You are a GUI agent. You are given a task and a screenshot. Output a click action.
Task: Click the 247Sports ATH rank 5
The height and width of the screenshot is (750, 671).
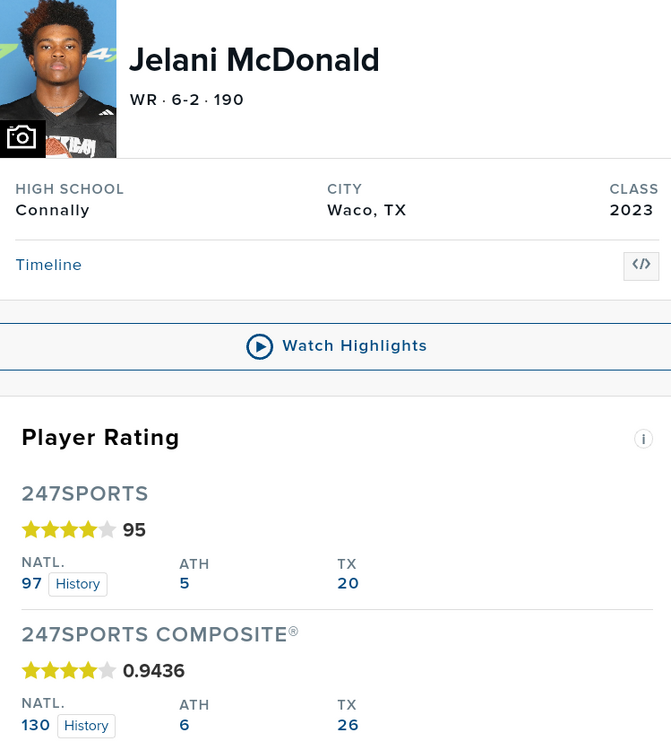(184, 583)
